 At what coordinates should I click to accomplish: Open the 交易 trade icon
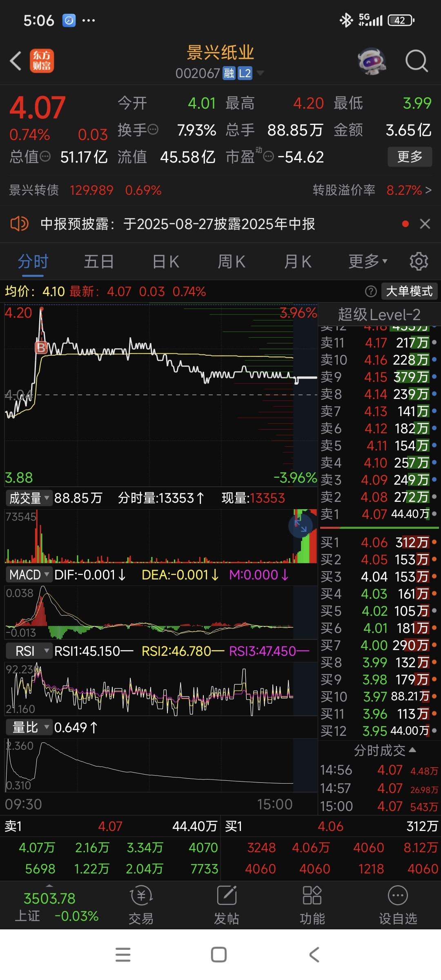141,905
